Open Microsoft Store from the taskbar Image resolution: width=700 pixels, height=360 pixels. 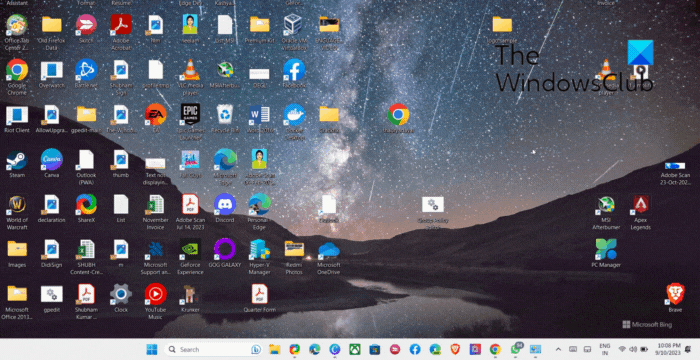[x=375, y=349]
